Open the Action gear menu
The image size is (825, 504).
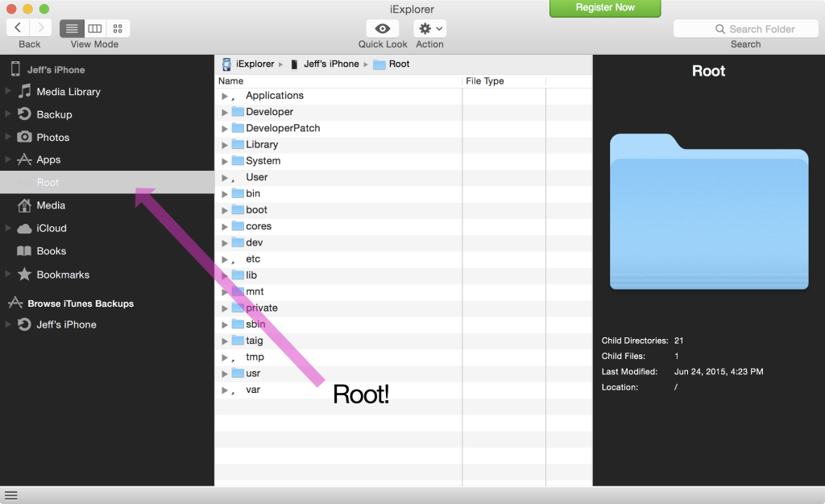click(x=429, y=29)
